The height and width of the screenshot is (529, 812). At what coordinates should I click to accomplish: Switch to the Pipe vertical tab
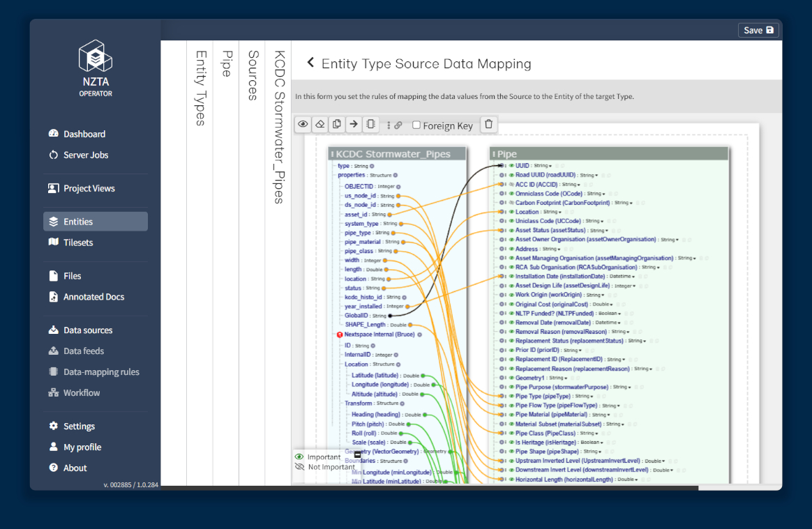[226, 63]
